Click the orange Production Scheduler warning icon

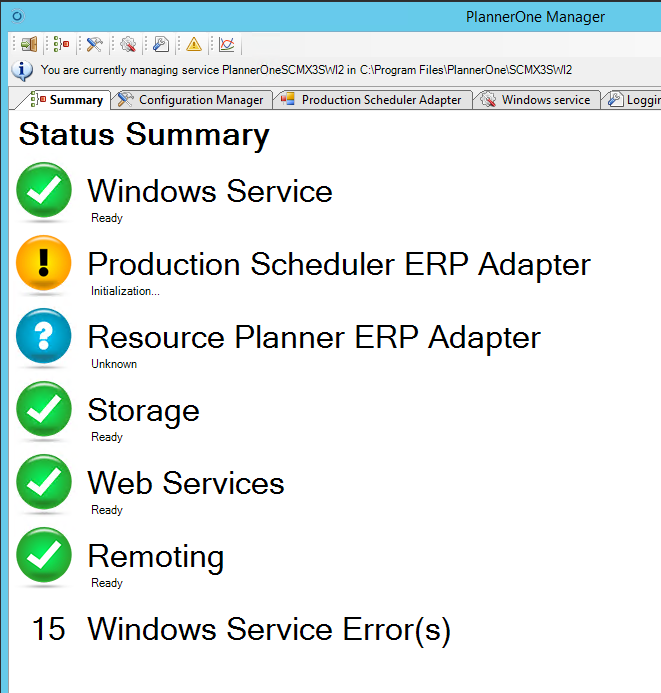coord(44,263)
